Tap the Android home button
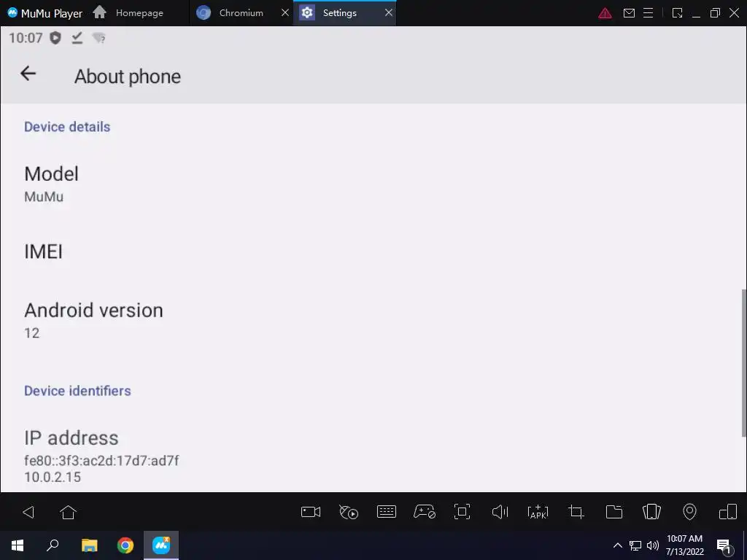Viewport: 747px width, 560px height. pos(68,513)
